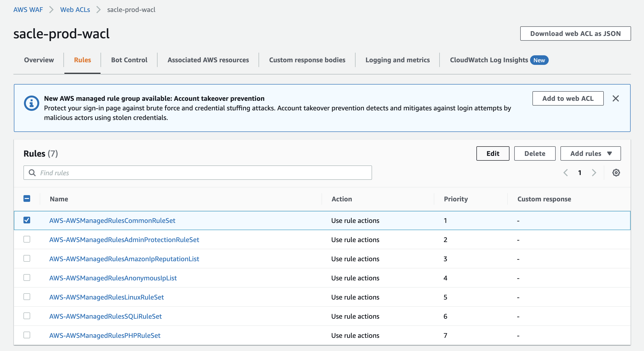This screenshot has height=351, width=644.
Task: Click the info icon in banner
Action: pyautogui.click(x=31, y=103)
